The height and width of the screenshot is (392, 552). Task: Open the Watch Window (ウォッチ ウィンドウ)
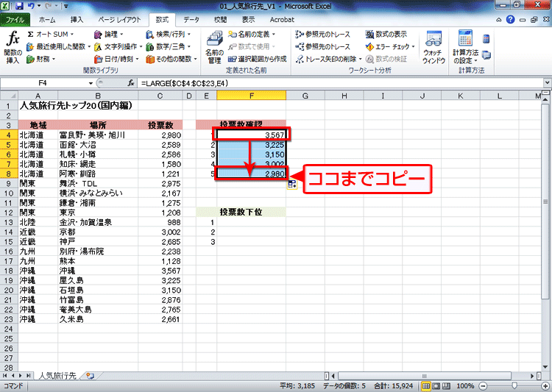434,48
